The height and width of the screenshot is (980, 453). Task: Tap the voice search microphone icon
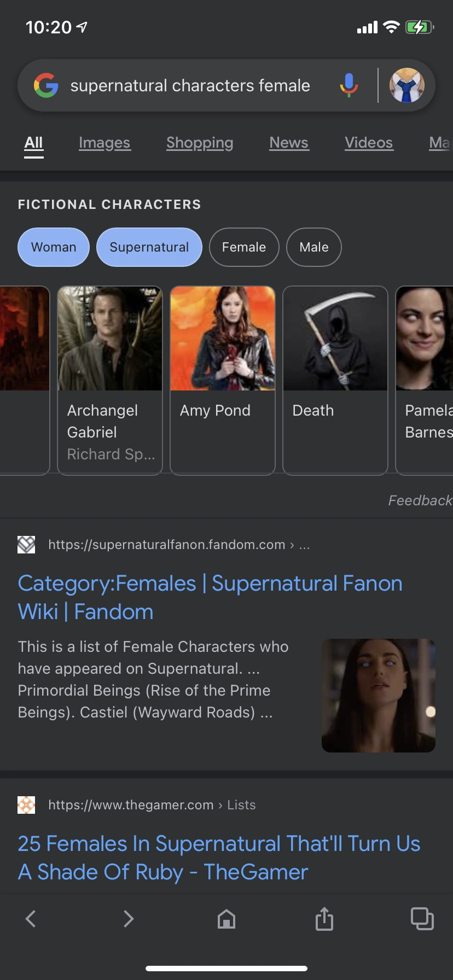click(x=349, y=85)
